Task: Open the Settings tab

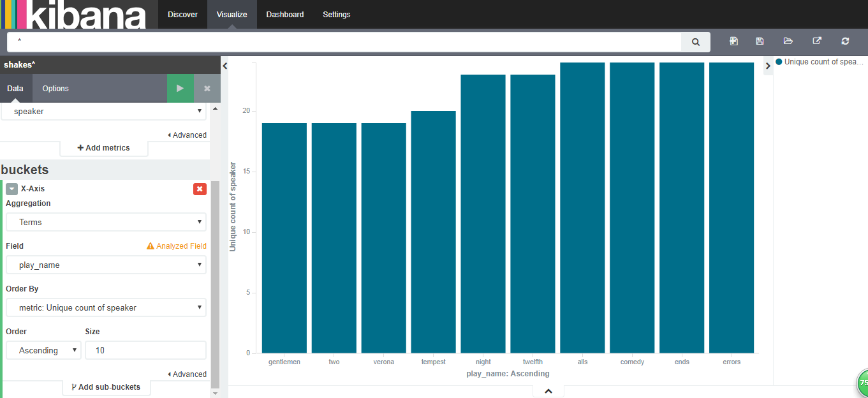Action: coord(337,14)
